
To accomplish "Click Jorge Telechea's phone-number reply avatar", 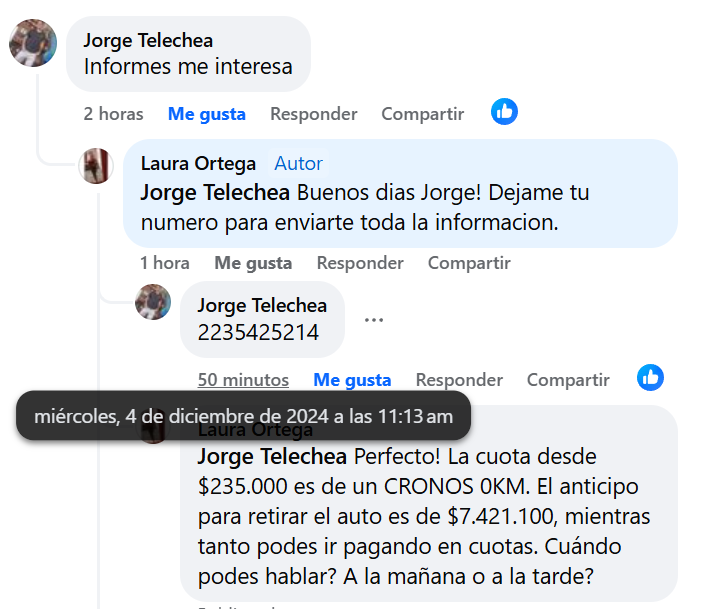I will pyautogui.click(x=153, y=301).
